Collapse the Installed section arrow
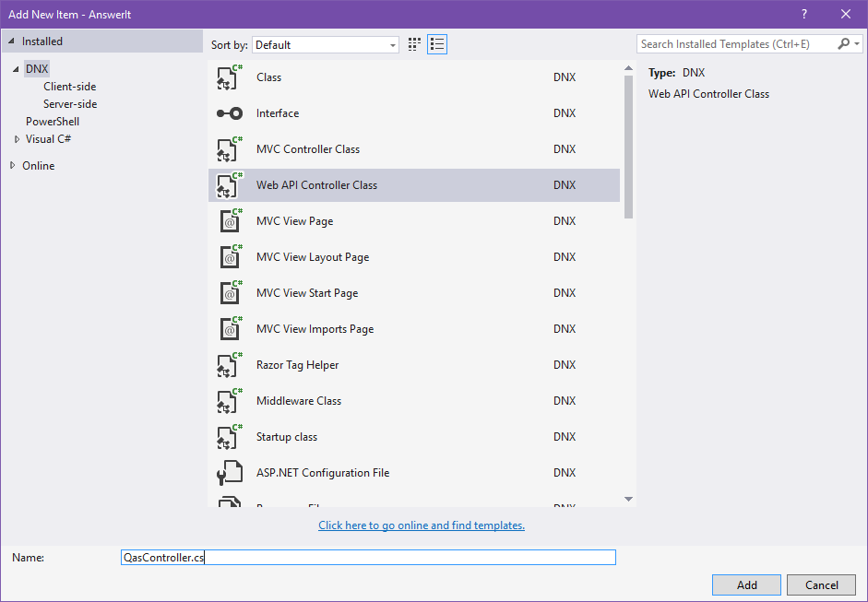 point(12,41)
